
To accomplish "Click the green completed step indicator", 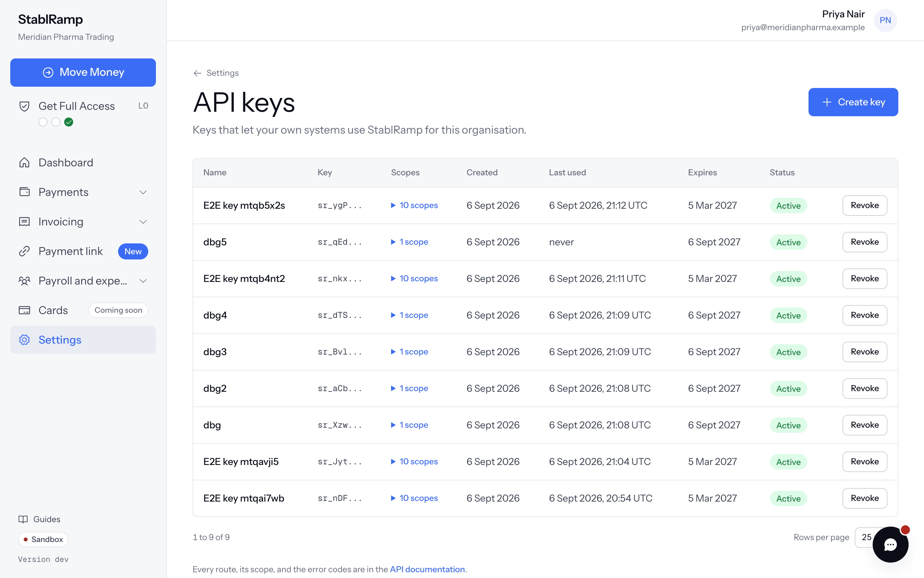I will point(69,122).
